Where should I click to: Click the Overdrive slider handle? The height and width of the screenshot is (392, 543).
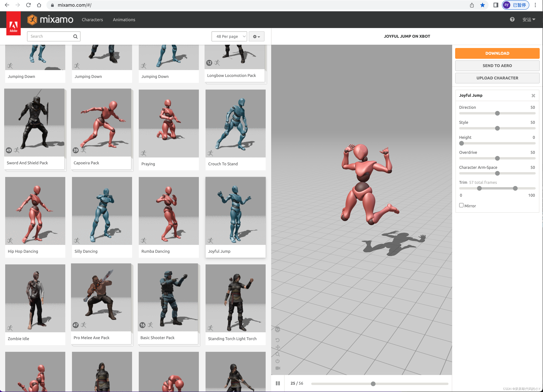pyautogui.click(x=497, y=158)
